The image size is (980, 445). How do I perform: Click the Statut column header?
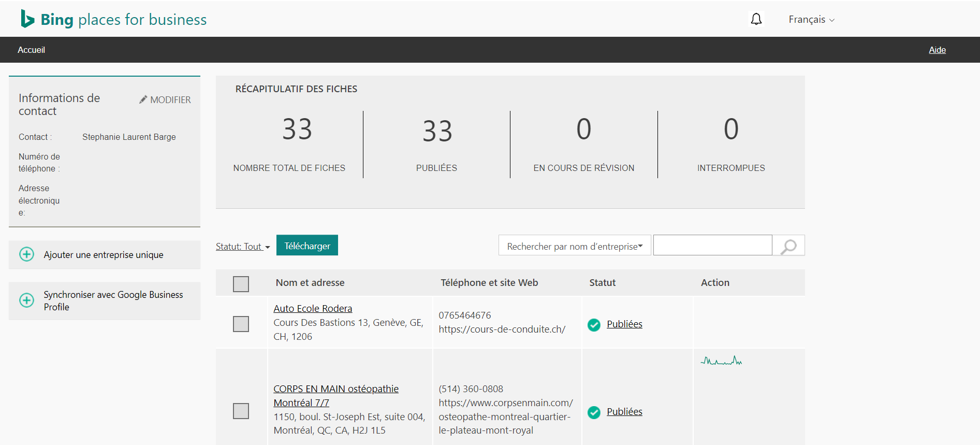(602, 283)
